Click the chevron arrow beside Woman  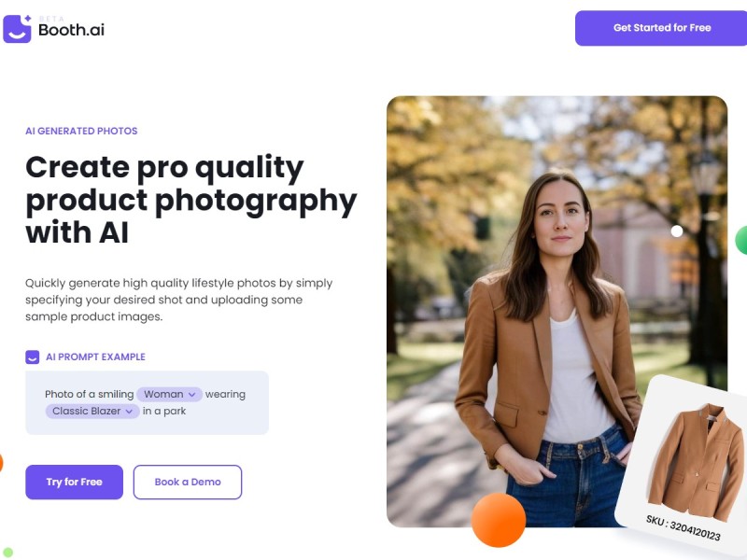[x=192, y=395]
